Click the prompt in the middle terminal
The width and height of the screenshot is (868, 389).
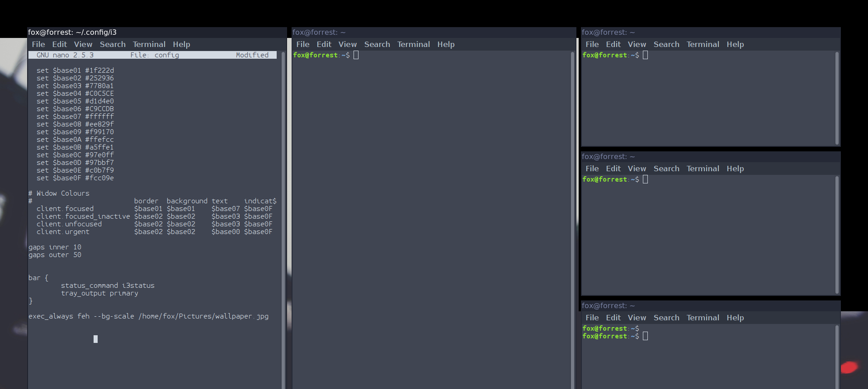click(321, 55)
